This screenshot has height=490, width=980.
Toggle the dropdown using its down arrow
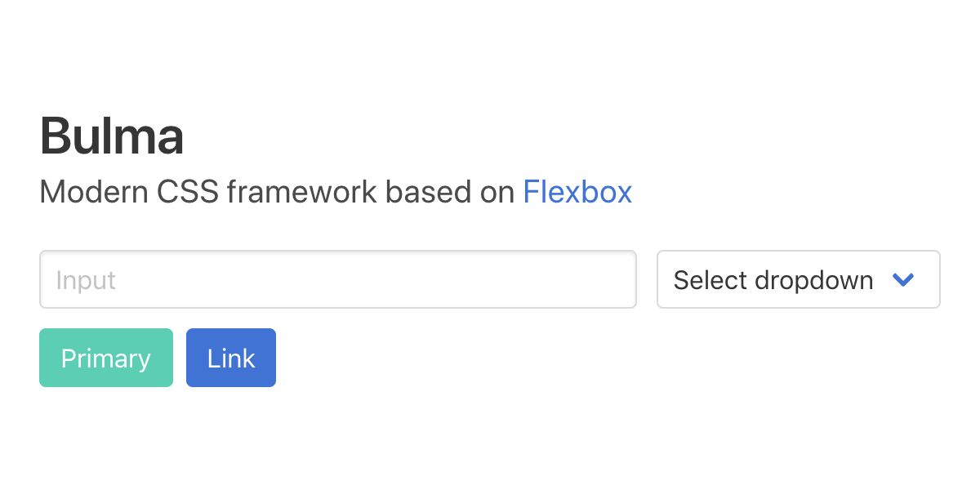click(x=902, y=279)
